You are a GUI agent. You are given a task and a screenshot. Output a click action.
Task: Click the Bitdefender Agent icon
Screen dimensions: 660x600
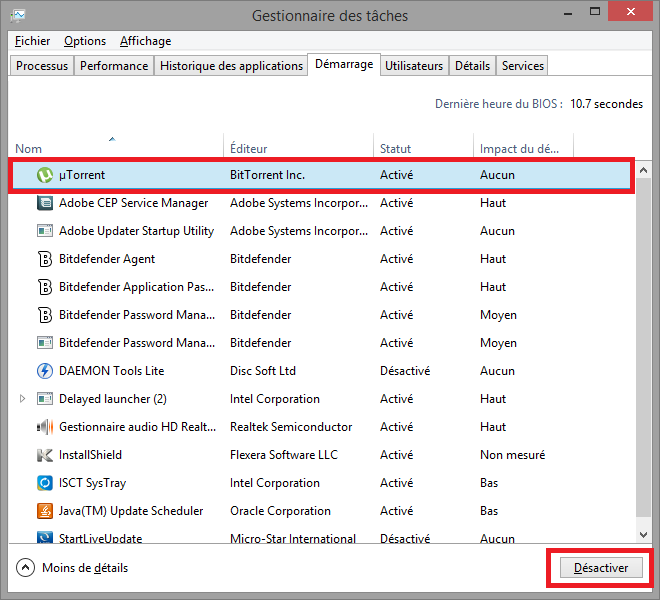click(x=45, y=259)
